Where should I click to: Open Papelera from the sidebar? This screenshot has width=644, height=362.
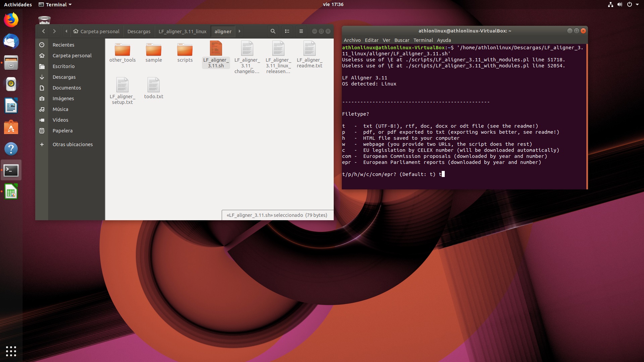pos(63,131)
